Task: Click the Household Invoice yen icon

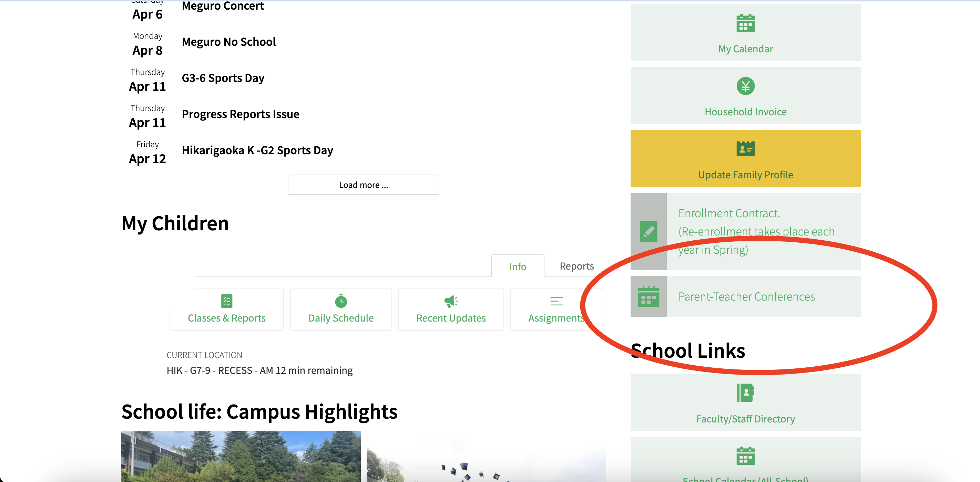Action: pos(745,86)
